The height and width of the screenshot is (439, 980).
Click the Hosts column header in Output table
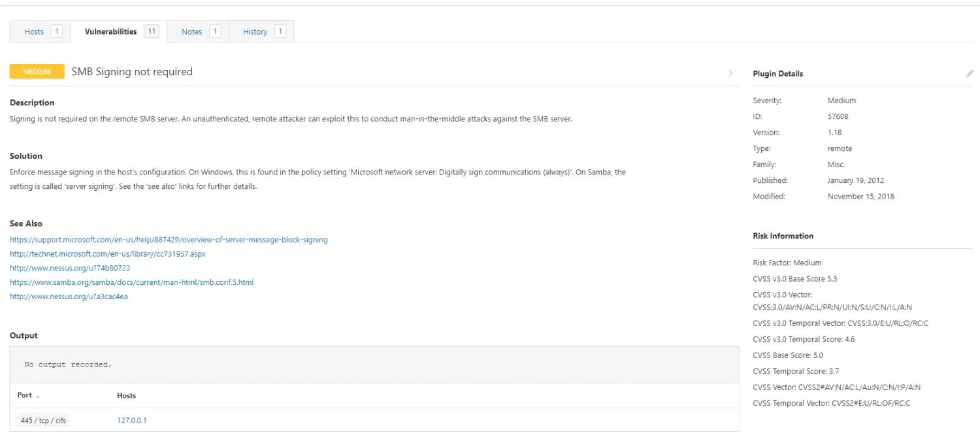(x=126, y=395)
